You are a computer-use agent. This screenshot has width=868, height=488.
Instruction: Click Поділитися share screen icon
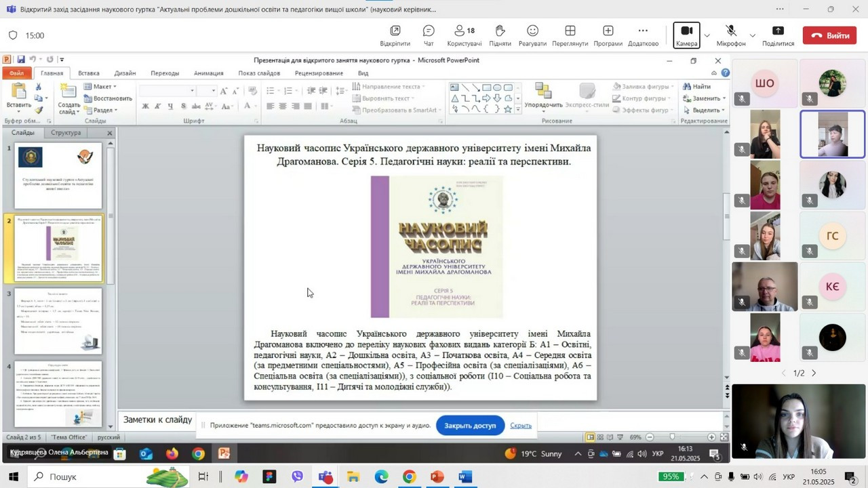point(778,35)
